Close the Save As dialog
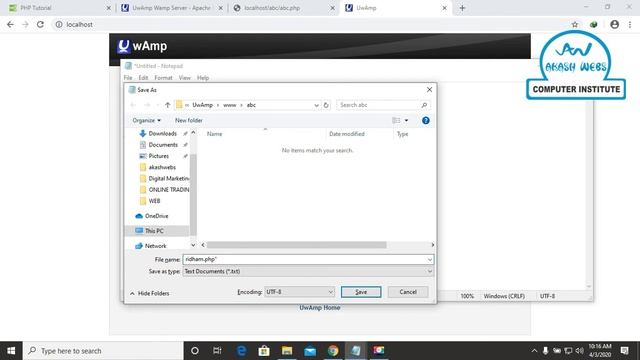 [429, 89]
